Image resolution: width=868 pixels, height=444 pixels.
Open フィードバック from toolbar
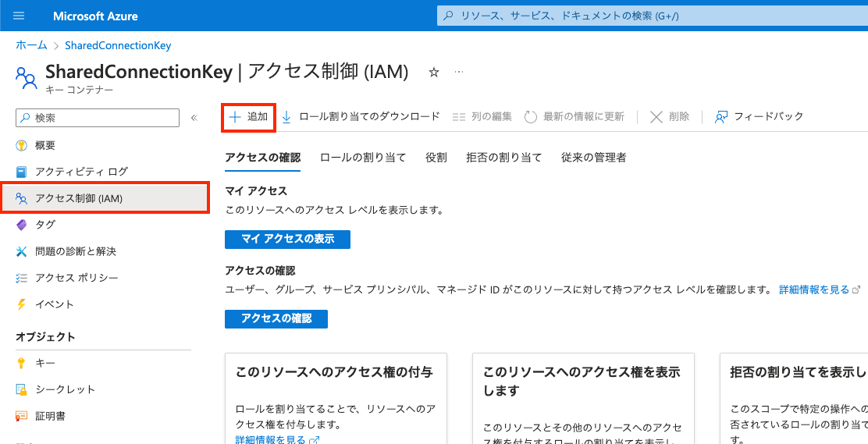(x=759, y=117)
